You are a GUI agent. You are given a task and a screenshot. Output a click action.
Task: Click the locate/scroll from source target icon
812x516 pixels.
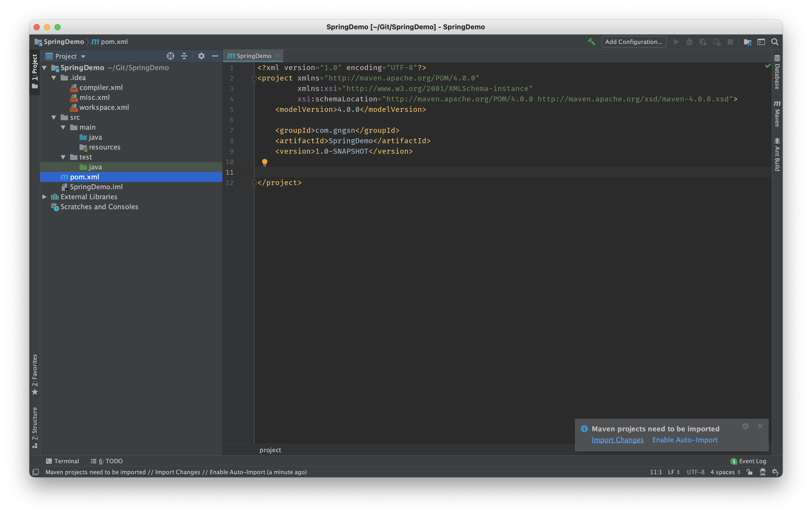171,56
